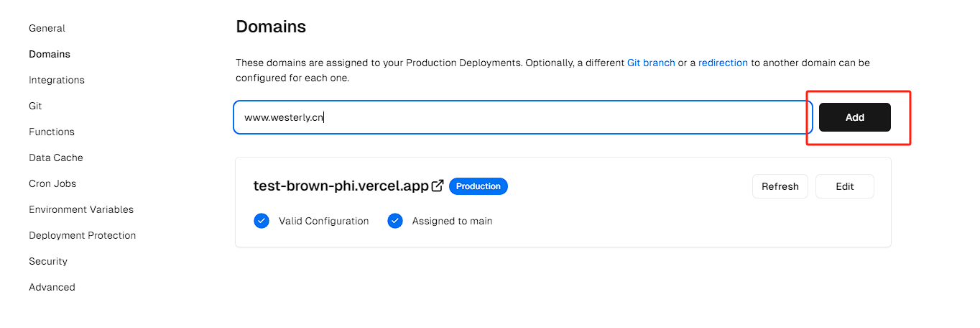Open external link icon beside test-brown-phi.vercel.app
Image resolution: width=980 pixels, height=328 pixels.
click(438, 186)
